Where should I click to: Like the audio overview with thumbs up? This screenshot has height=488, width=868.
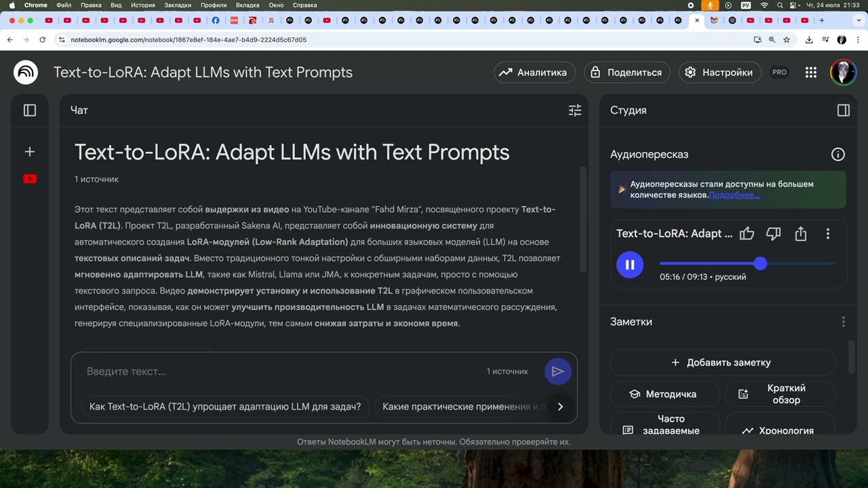[747, 234]
